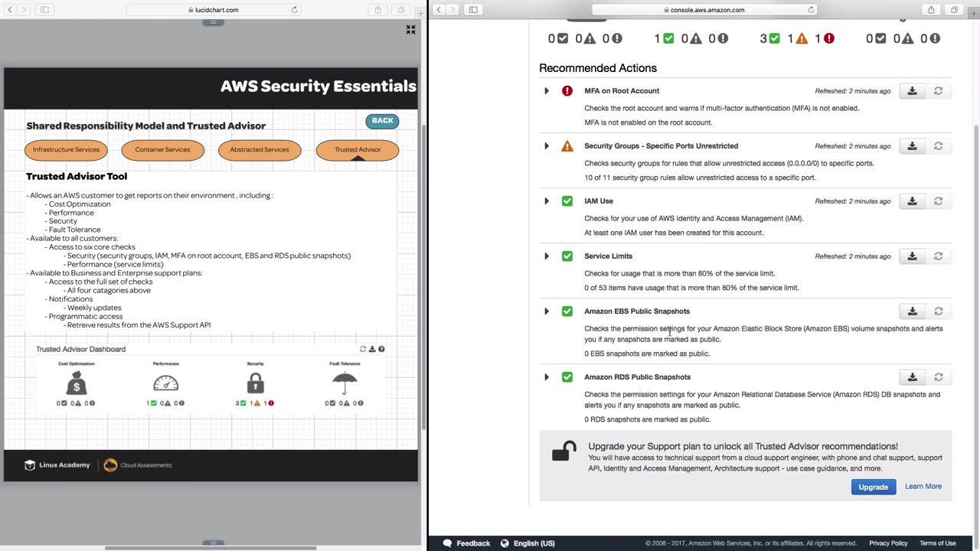Download the IAM Use check results
The image size is (980, 551).
[912, 201]
